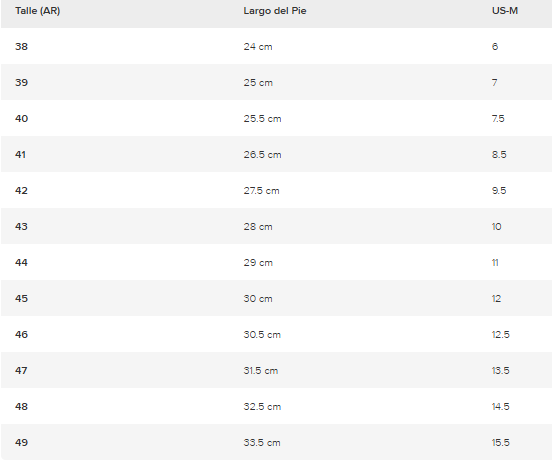Select size 38 in the Talle column
552x465 pixels.
click(21, 46)
